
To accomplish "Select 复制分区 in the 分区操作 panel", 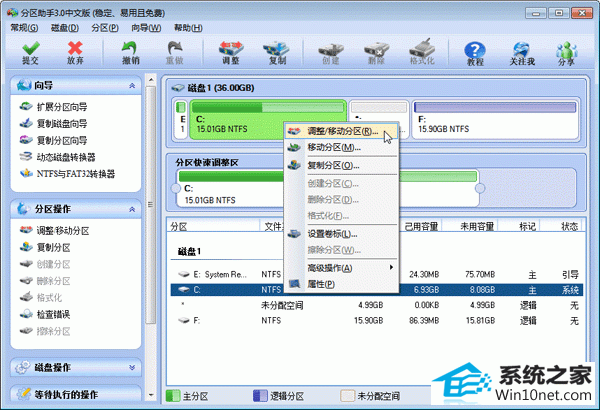I will (45, 247).
